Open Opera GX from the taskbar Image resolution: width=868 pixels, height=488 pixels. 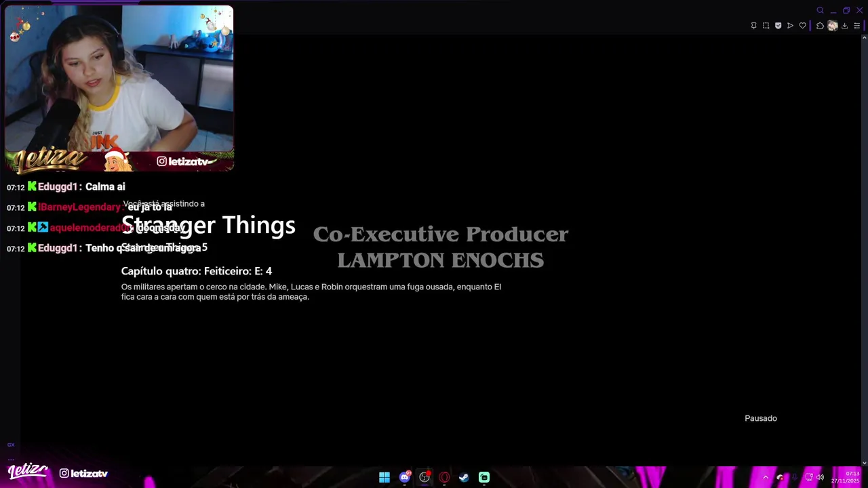444,477
